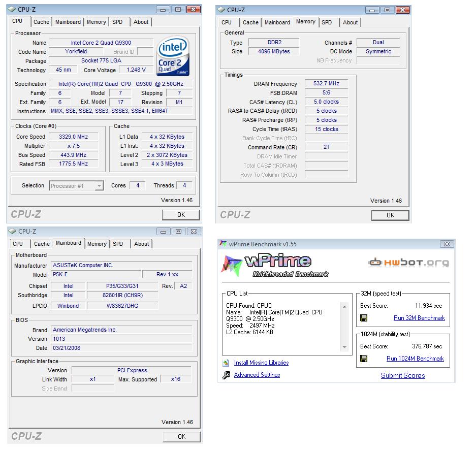The width and height of the screenshot is (476, 452).
Task: Open Memory tab in the CPU window
Action: 96,22
